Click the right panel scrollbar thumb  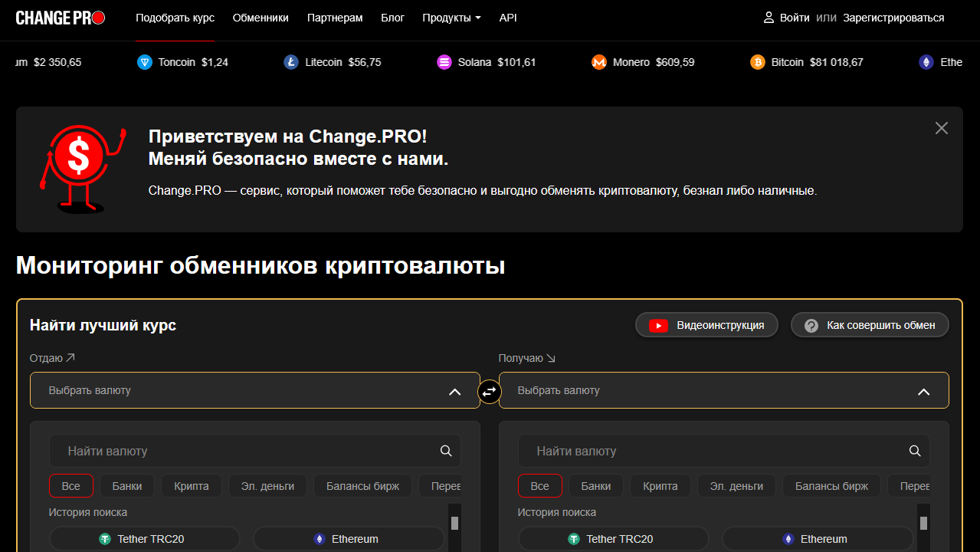pos(923,523)
